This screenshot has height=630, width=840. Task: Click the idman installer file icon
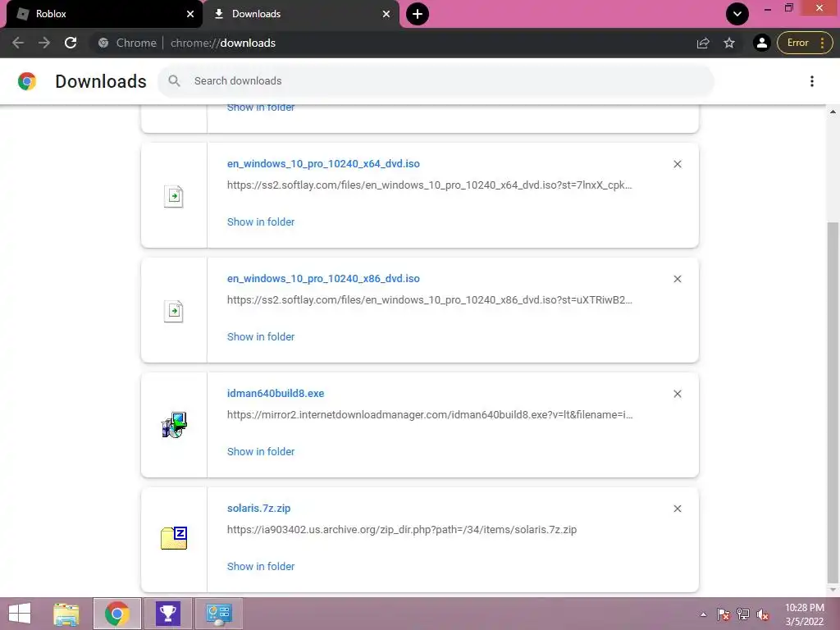[x=174, y=426]
